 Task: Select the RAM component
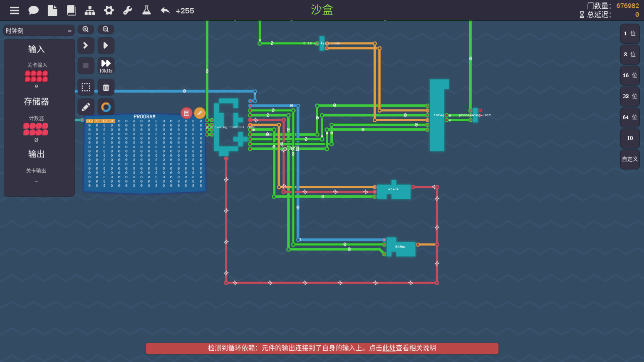pos(401,247)
